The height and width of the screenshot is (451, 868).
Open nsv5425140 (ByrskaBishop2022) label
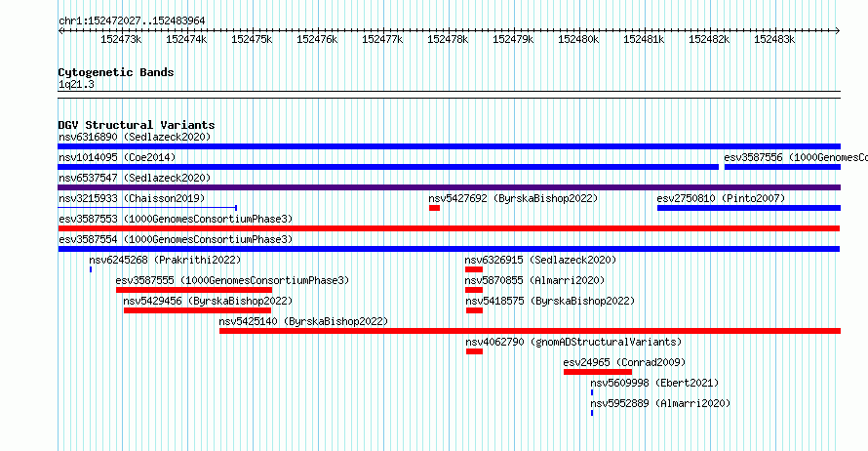pos(303,321)
